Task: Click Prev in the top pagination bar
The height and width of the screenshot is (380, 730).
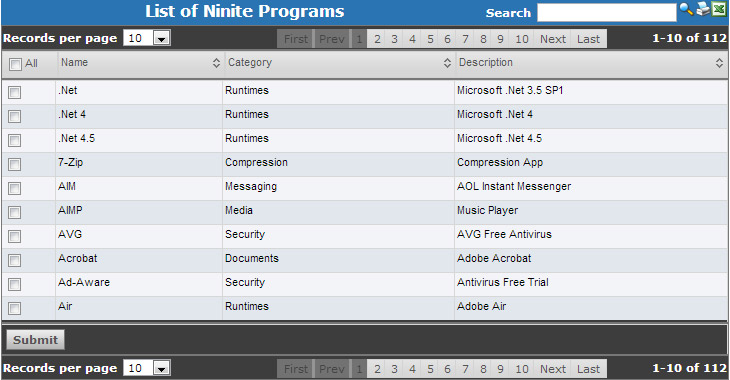Action: pos(332,39)
